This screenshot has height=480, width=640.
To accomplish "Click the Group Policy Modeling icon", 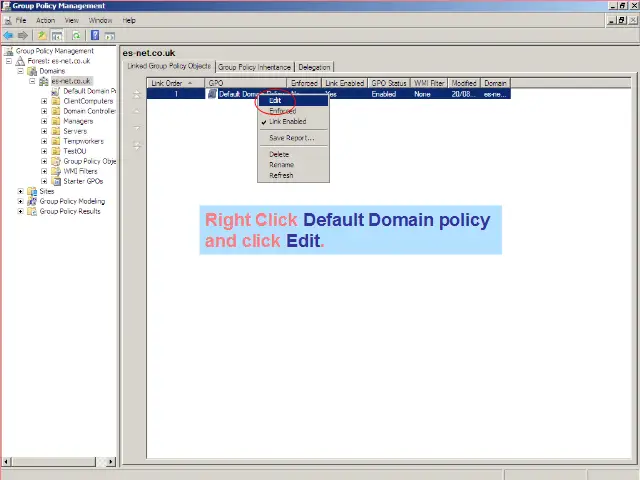I will point(32,201).
